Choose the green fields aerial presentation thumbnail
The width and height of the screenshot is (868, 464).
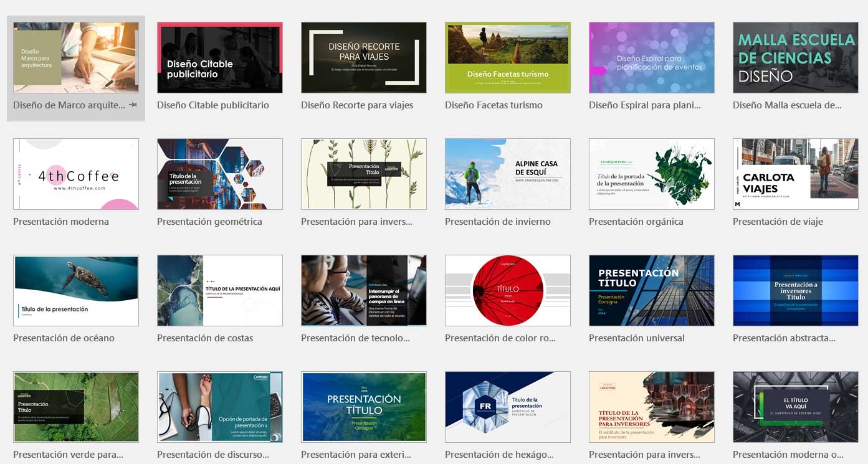[x=76, y=407]
